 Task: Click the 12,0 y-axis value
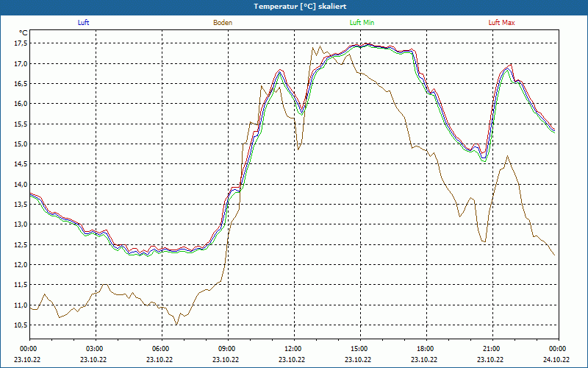click(21, 265)
